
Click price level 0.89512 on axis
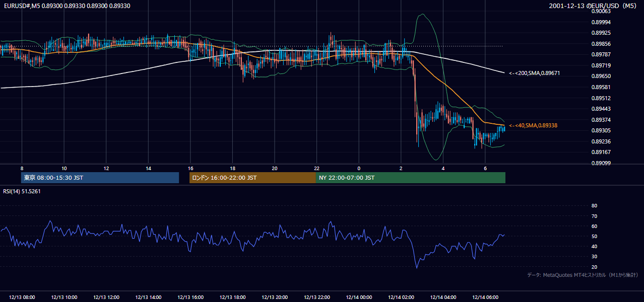tap(601, 98)
